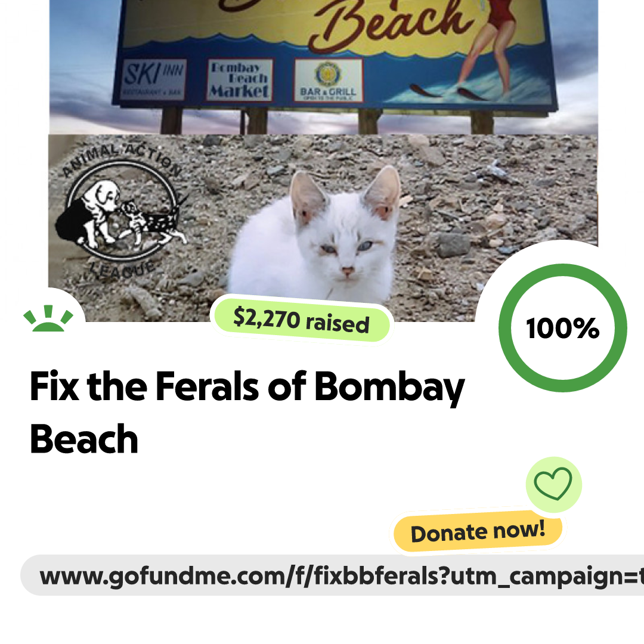Click the green heart icon
This screenshot has height=644, width=644.
point(553,484)
